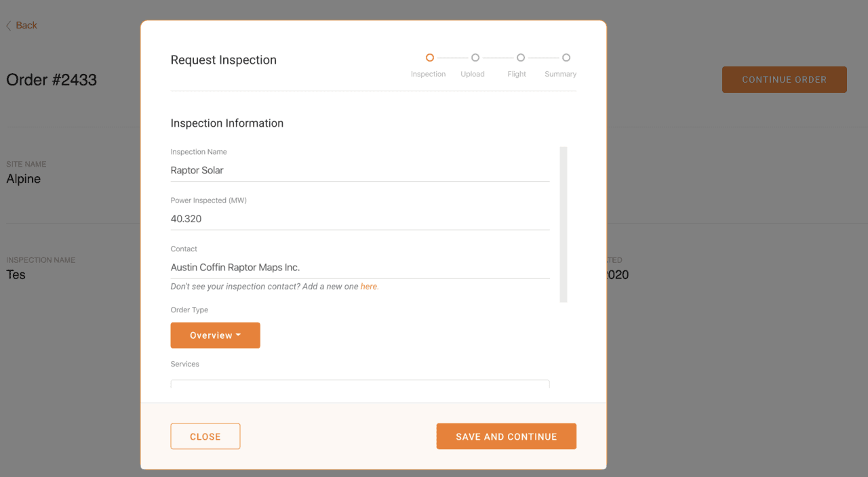Open the Contact selection field
The image size is (868, 477).
[x=360, y=268]
